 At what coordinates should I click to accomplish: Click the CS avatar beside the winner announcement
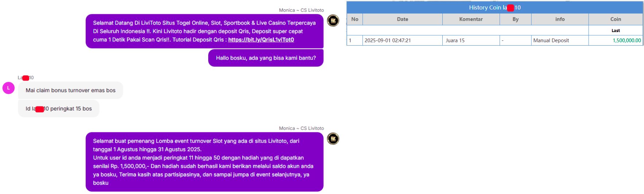(333, 139)
